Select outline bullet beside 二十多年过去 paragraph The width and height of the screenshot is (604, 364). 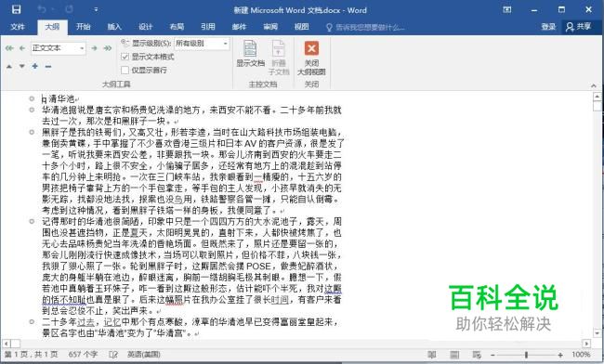pos(32,321)
